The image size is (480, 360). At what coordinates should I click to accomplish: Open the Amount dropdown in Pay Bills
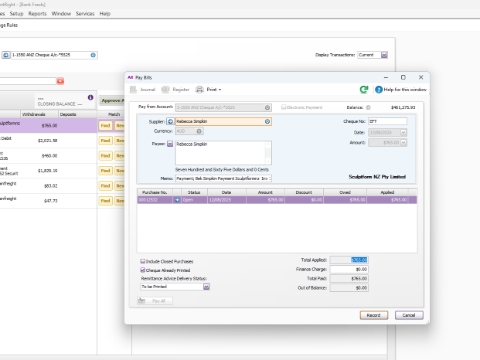click(x=403, y=142)
